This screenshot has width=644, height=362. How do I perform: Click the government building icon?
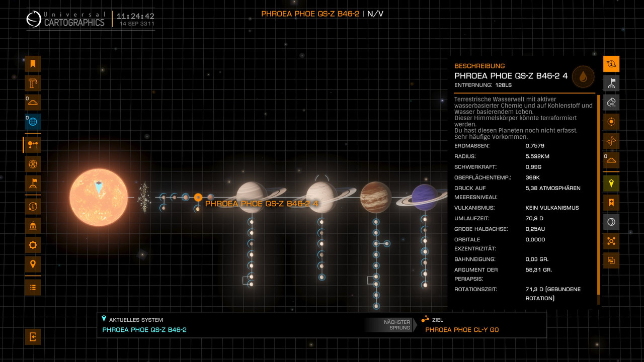click(33, 226)
